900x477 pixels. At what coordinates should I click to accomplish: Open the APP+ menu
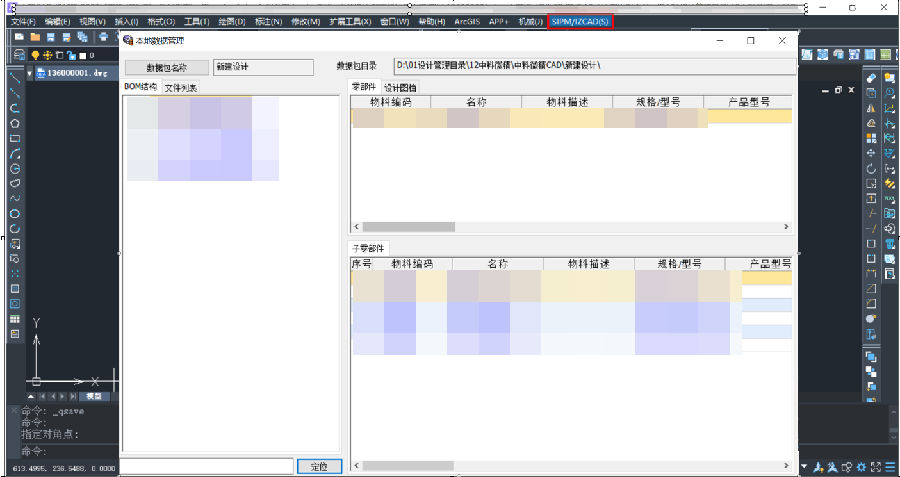click(x=498, y=22)
